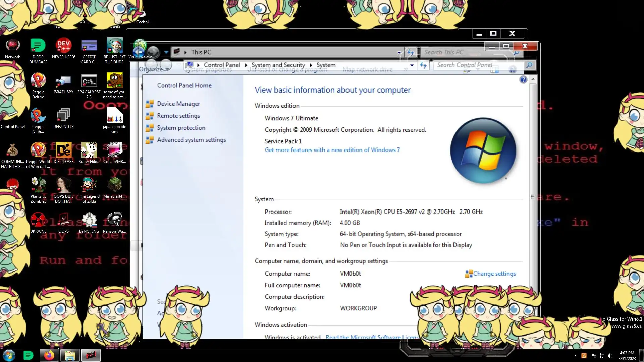Expand the Control Panel address bar dropdown

pyautogui.click(x=412, y=65)
